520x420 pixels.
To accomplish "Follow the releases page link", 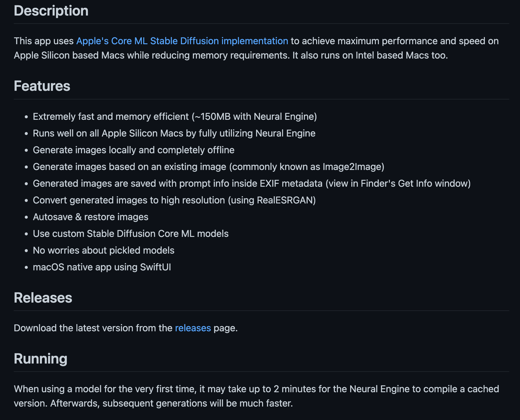I will (x=193, y=328).
